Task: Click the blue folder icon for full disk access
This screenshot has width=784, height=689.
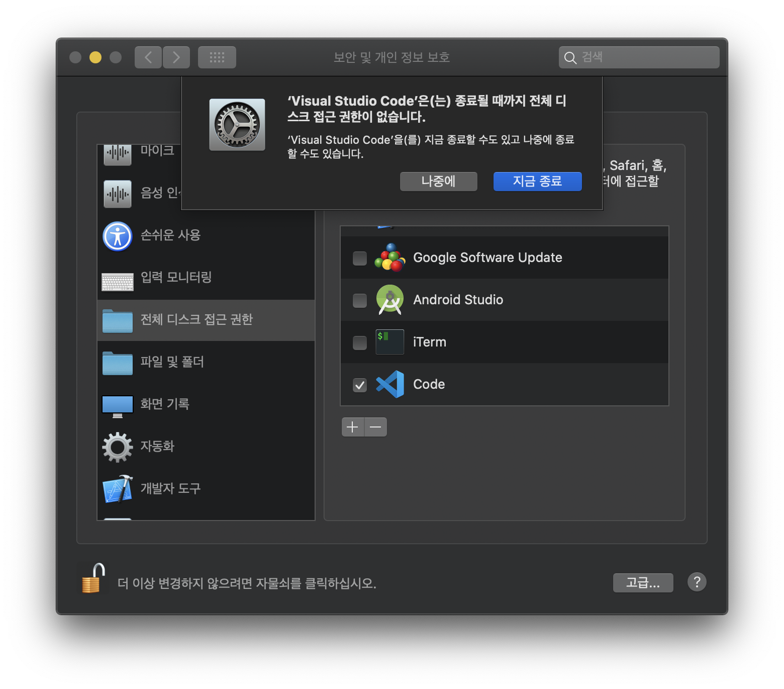Action: tap(118, 321)
